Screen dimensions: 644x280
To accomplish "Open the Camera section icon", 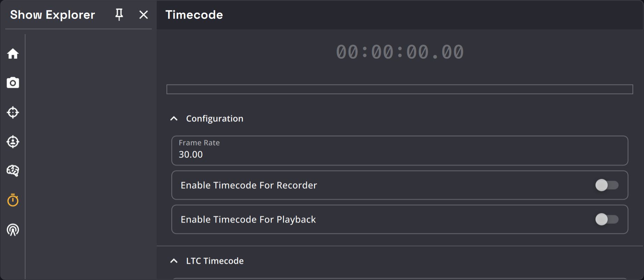I will coord(13,83).
